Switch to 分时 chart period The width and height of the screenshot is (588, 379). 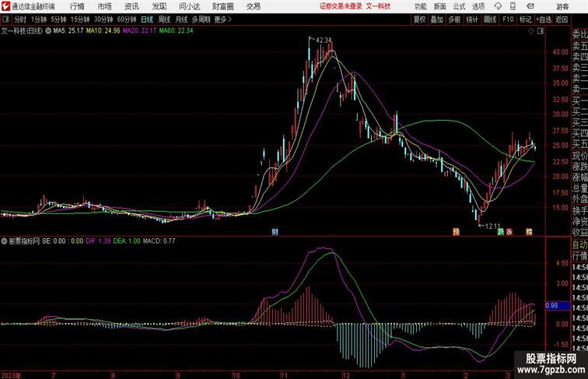[20, 19]
